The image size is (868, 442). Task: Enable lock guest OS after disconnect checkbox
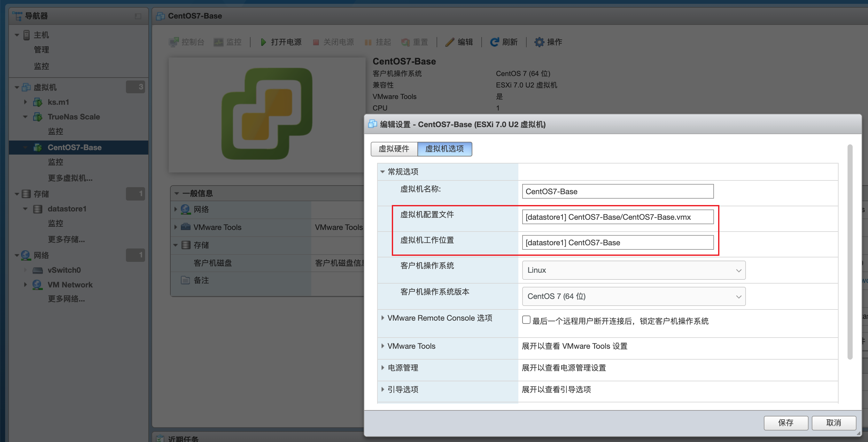(x=526, y=320)
